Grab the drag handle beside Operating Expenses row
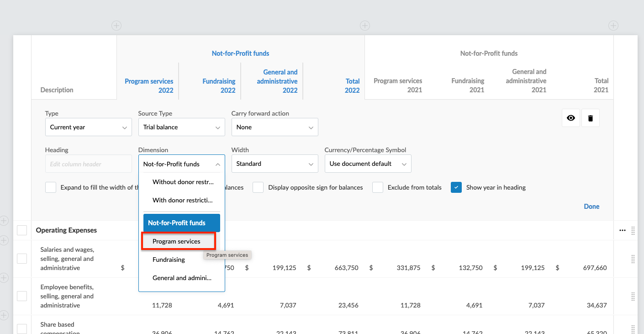This screenshot has height=334, width=644. point(633,230)
